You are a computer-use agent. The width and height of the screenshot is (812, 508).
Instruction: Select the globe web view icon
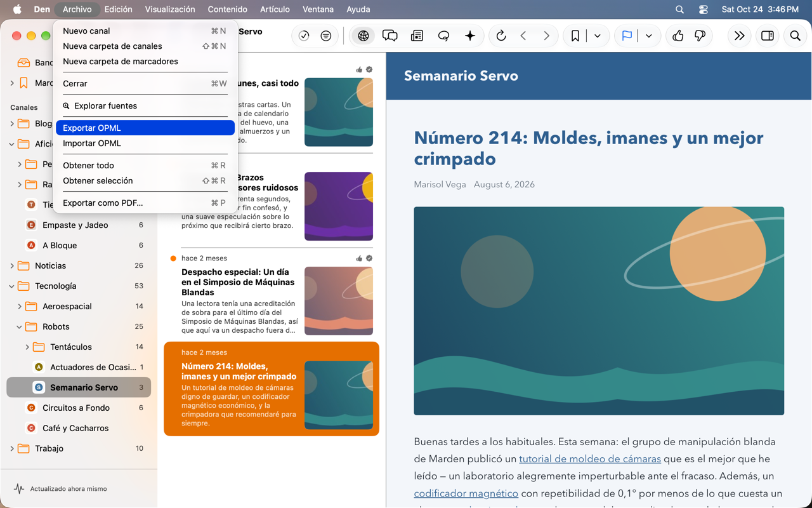(x=363, y=36)
